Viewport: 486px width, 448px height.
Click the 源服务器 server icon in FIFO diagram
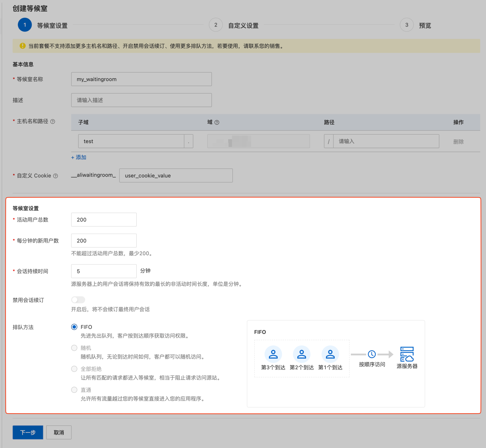tap(407, 354)
